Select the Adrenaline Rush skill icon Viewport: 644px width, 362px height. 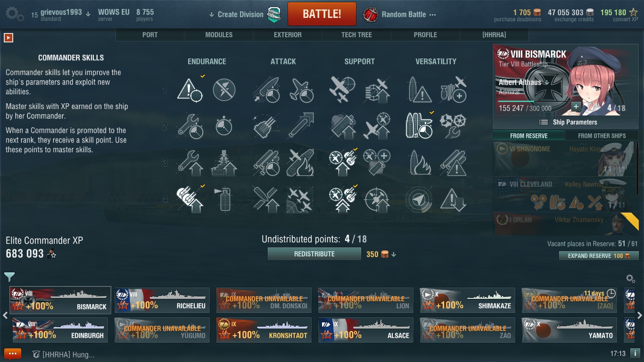(224, 126)
